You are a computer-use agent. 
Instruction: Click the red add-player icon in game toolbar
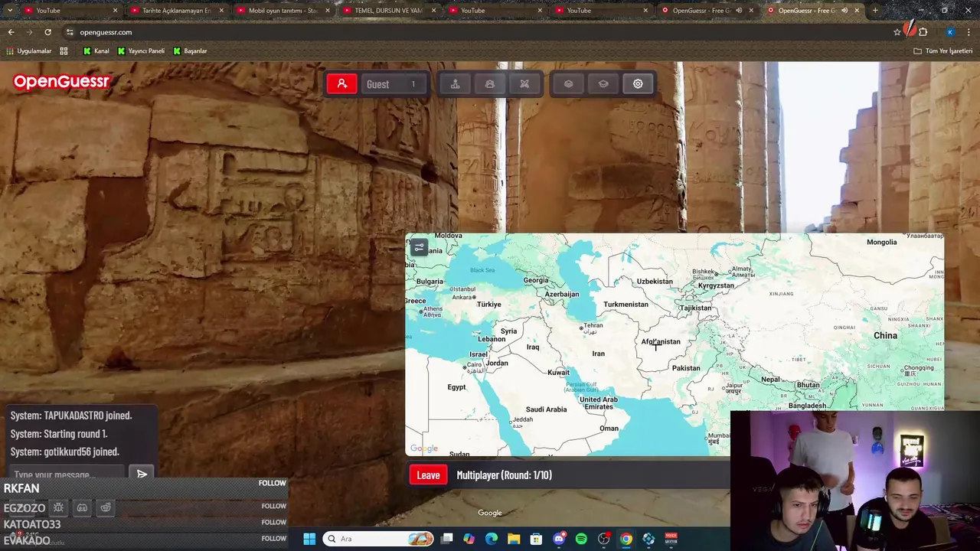click(342, 84)
